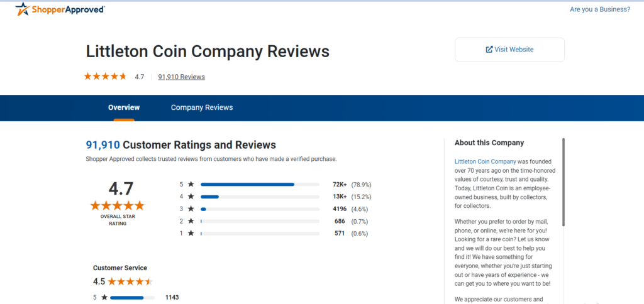Click the header star rating next to 4.7
The height and width of the screenshot is (304, 644).
point(106,76)
